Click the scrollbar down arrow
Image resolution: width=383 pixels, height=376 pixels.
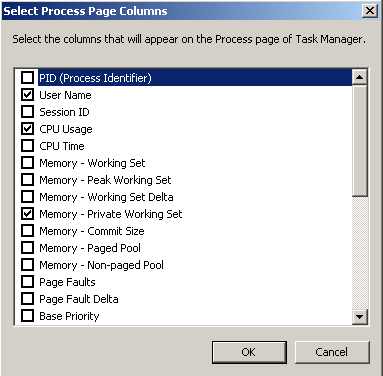click(x=359, y=316)
